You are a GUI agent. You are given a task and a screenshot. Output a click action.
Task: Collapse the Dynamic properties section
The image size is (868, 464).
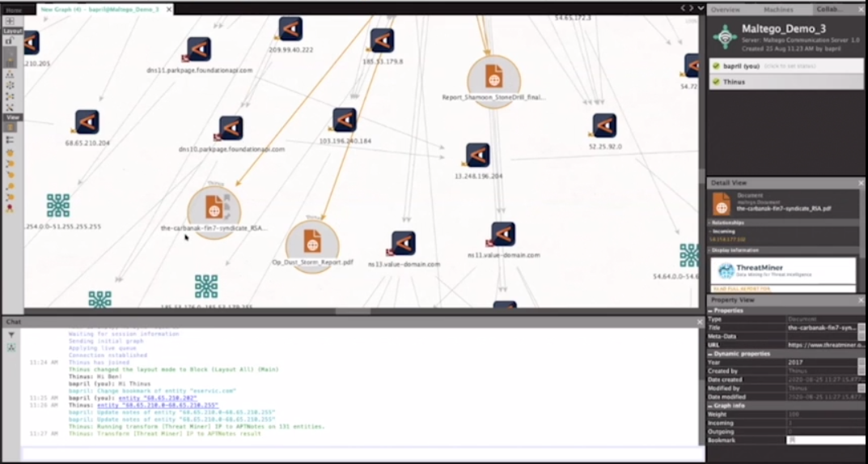[711, 354]
